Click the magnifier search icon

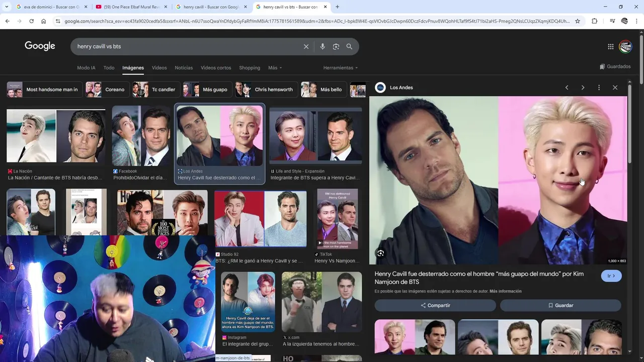tap(349, 46)
